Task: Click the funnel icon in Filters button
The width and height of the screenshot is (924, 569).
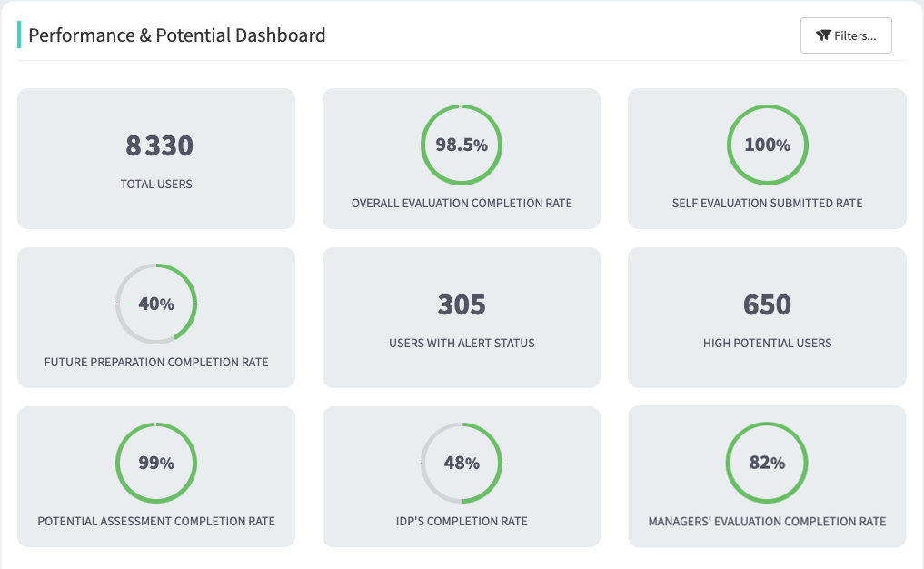Action: [823, 35]
